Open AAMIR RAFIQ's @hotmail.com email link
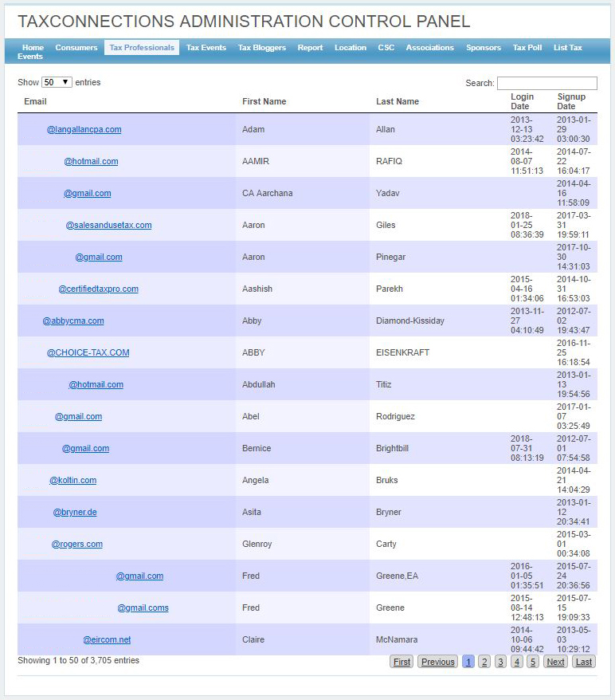 [x=91, y=161]
